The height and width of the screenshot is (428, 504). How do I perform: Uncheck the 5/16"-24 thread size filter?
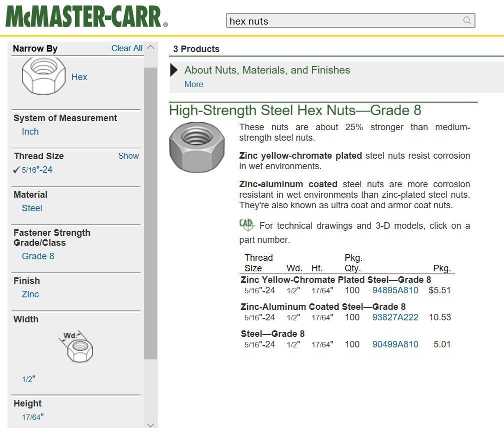pyautogui.click(x=37, y=170)
